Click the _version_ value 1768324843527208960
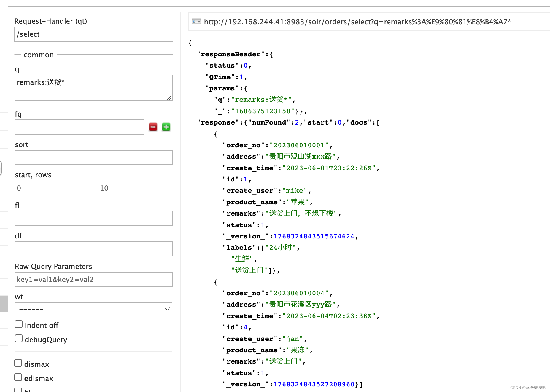This screenshot has width=550, height=392. click(x=314, y=384)
